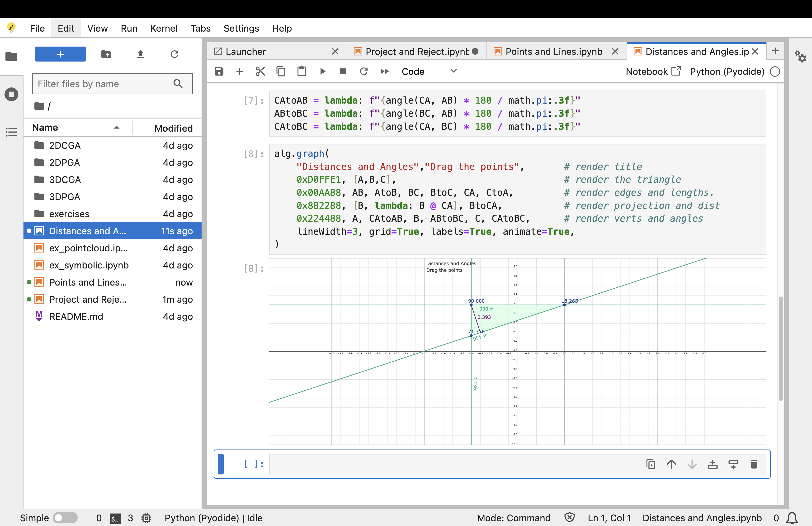This screenshot has width=812, height=526.
Task: Open the table of contents sidebar
Action: (11, 132)
